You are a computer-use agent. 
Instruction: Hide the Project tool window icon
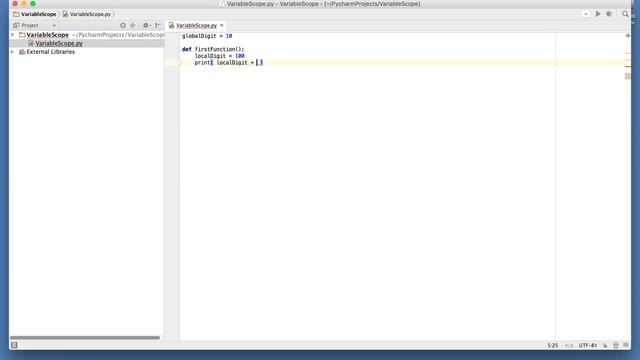(x=158, y=25)
